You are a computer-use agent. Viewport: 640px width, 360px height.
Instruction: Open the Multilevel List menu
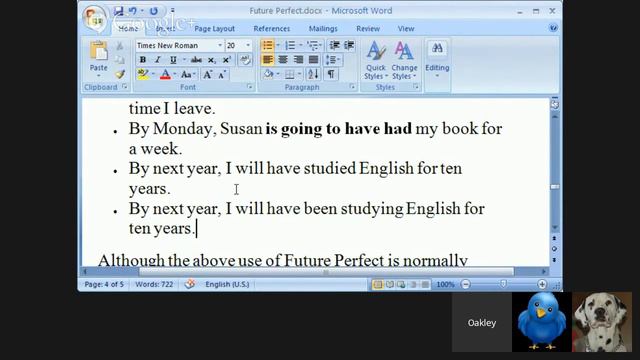click(313, 45)
